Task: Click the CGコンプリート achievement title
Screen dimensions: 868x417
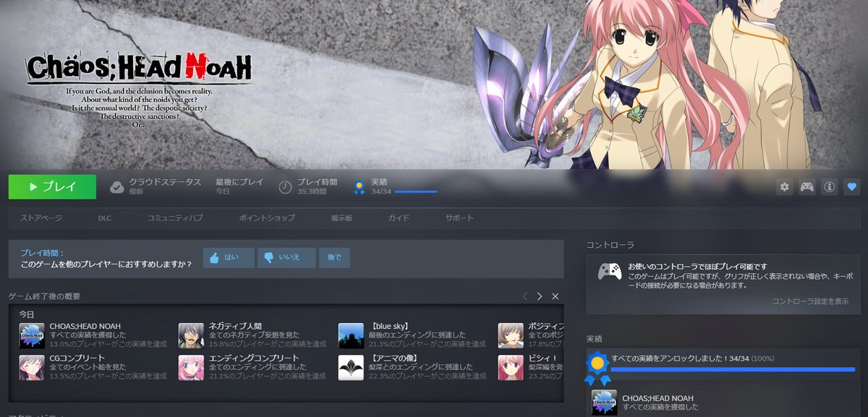Action: [77, 358]
